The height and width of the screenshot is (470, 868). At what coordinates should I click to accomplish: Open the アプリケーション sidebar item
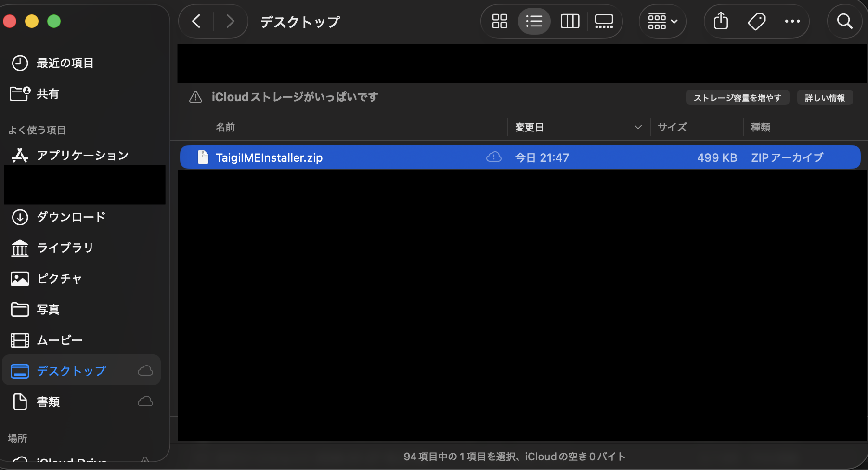click(x=82, y=155)
